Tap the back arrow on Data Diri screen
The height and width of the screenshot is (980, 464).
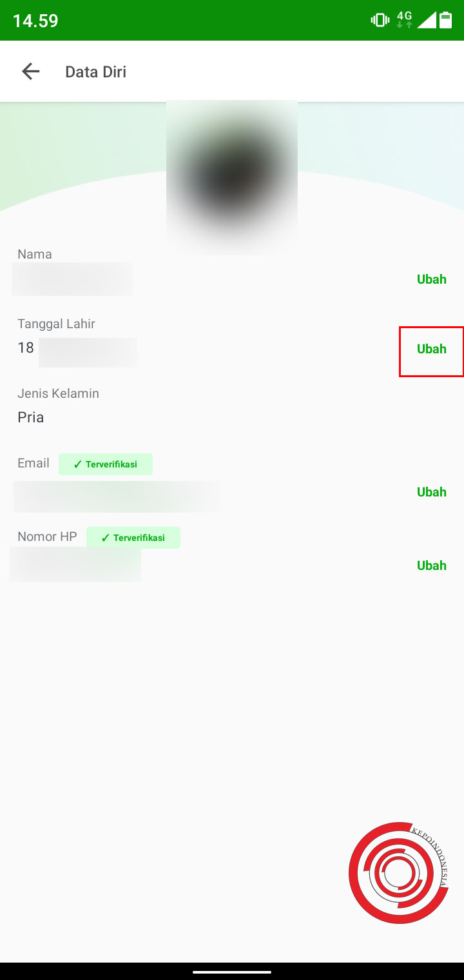(x=30, y=71)
